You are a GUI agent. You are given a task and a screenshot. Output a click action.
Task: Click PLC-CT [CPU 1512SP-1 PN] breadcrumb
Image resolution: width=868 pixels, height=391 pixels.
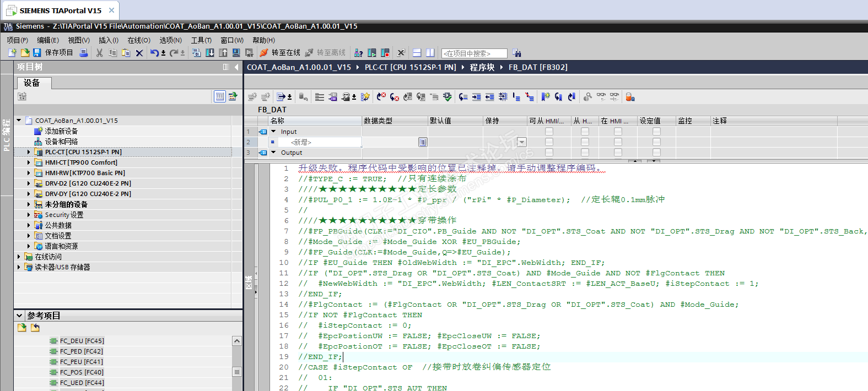(x=411, y=67)
